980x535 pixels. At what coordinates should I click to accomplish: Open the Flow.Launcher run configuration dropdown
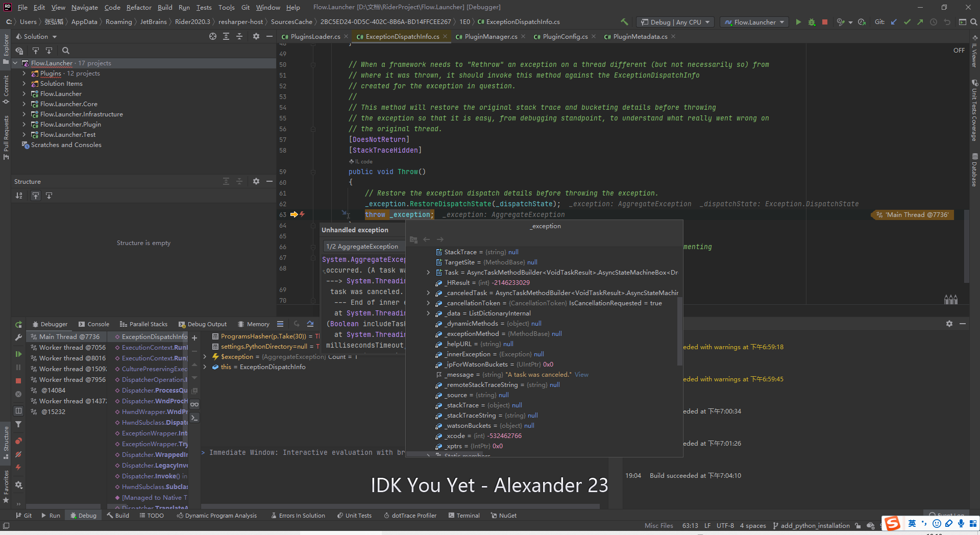pyautogui.click(x=754, y=22)
